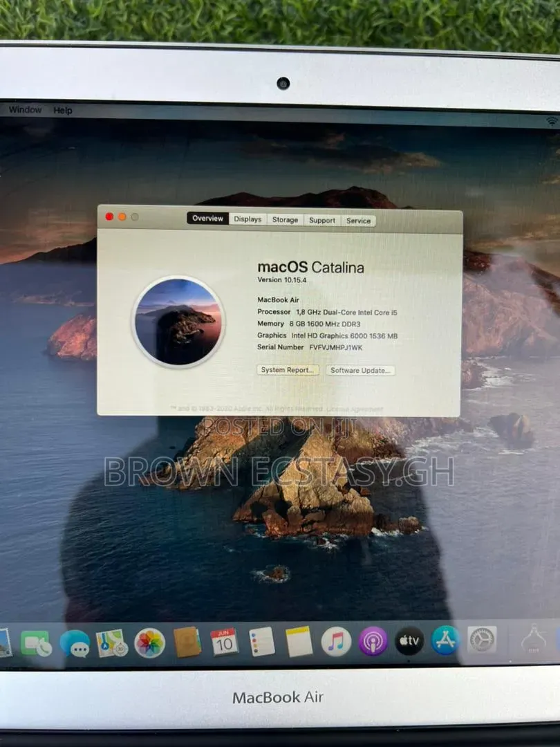Screen dimensions: 560x747
Task: Open the App Store icon
Action: (445, 640)
